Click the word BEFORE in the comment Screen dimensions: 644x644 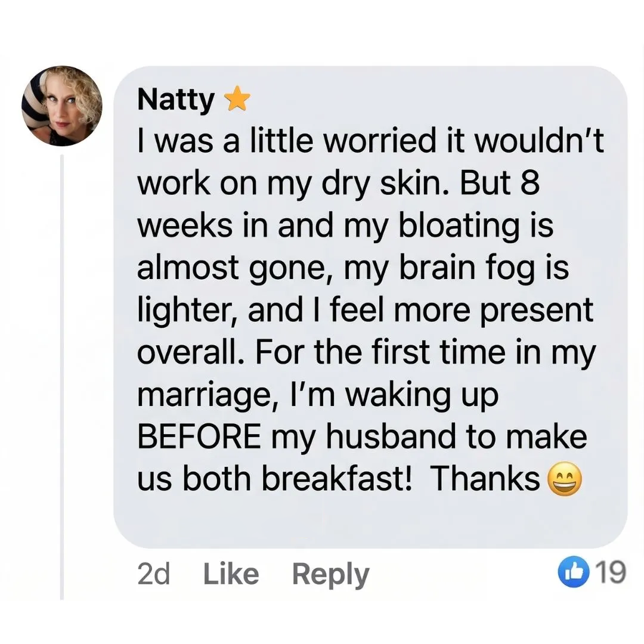[x=199, y=436]
